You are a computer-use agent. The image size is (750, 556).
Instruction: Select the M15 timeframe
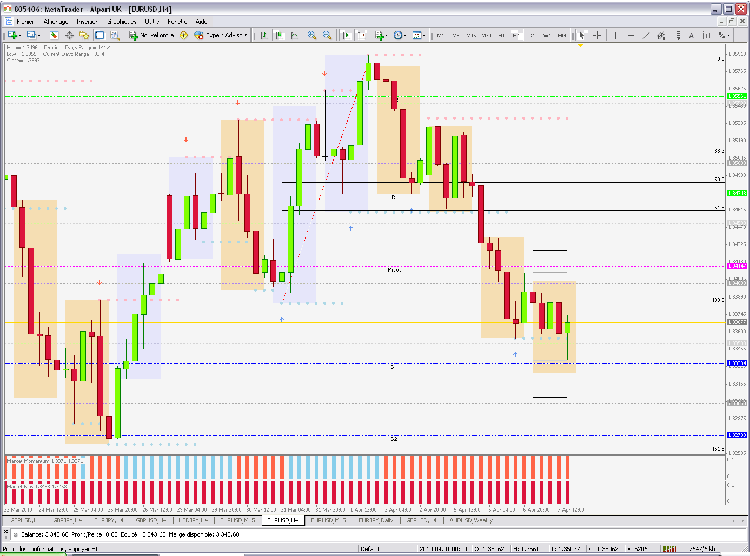[x=471, y=35]
